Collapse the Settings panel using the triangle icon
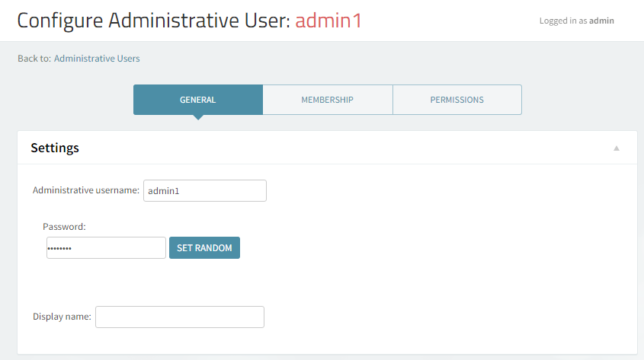Screen dimensions: 644x360 (617, 148)
